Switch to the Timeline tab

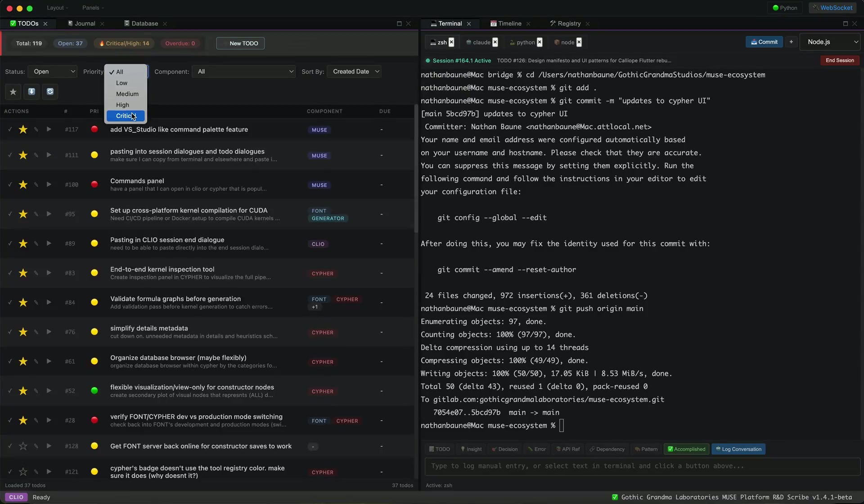pyautogui.click(x=509, y=23)
